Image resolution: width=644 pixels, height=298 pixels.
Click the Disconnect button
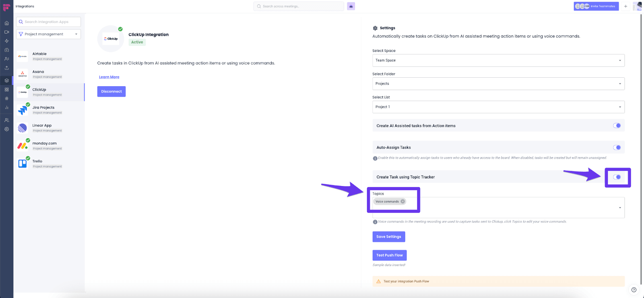click(x=111, y=91)
